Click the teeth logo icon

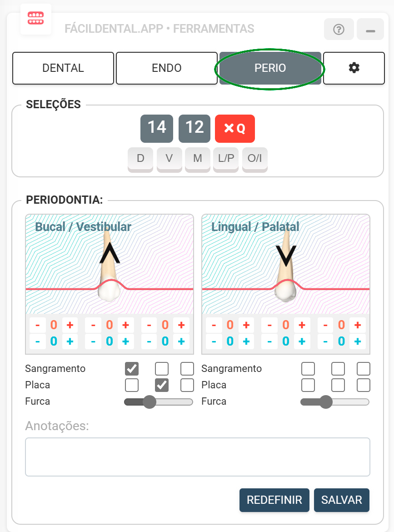(35, 18)
